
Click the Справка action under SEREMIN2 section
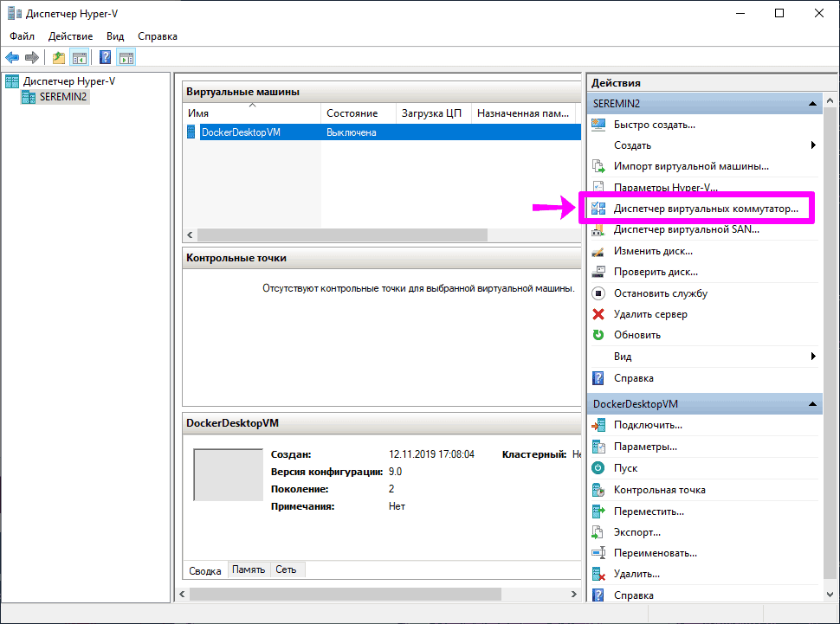pos(633,378)
